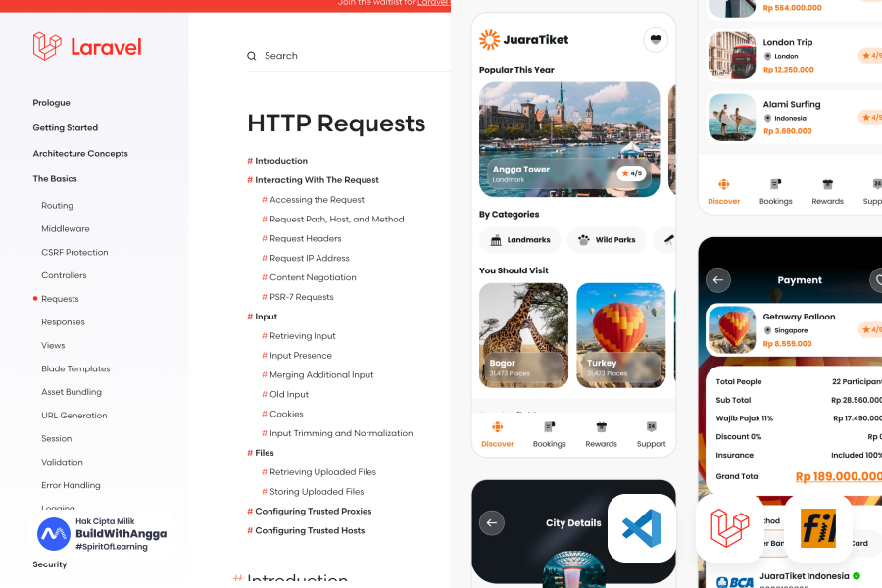Screen dimensions: 882x588
Task: Click the Laravel logo in the docs header
Action: pos(86,46)
